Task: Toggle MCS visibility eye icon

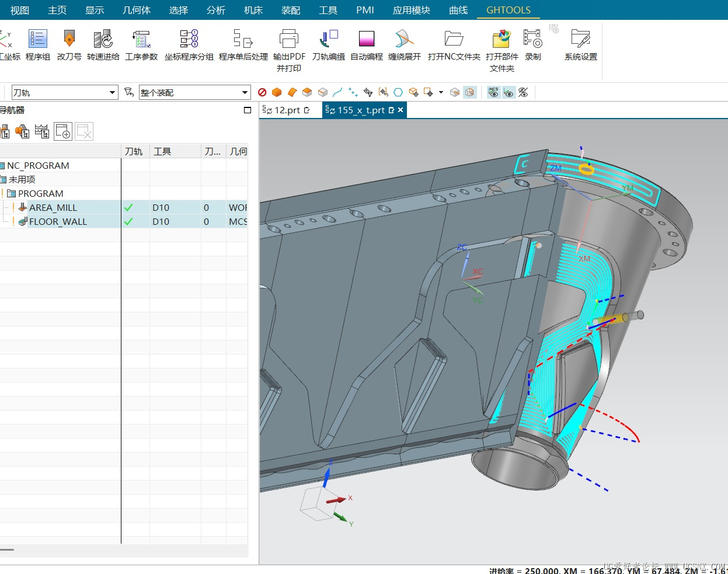Action: tap(494, 92)
